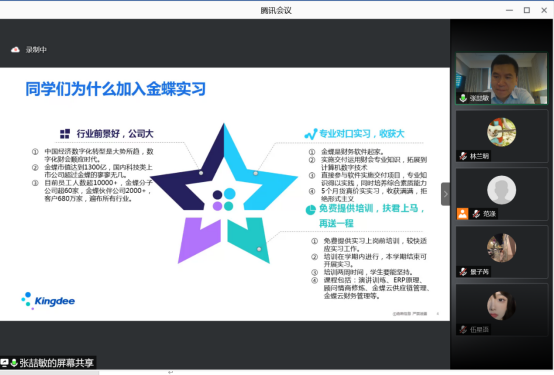Click the star graphic in the slide center
The image size is (554, 375).
point(224,194)
